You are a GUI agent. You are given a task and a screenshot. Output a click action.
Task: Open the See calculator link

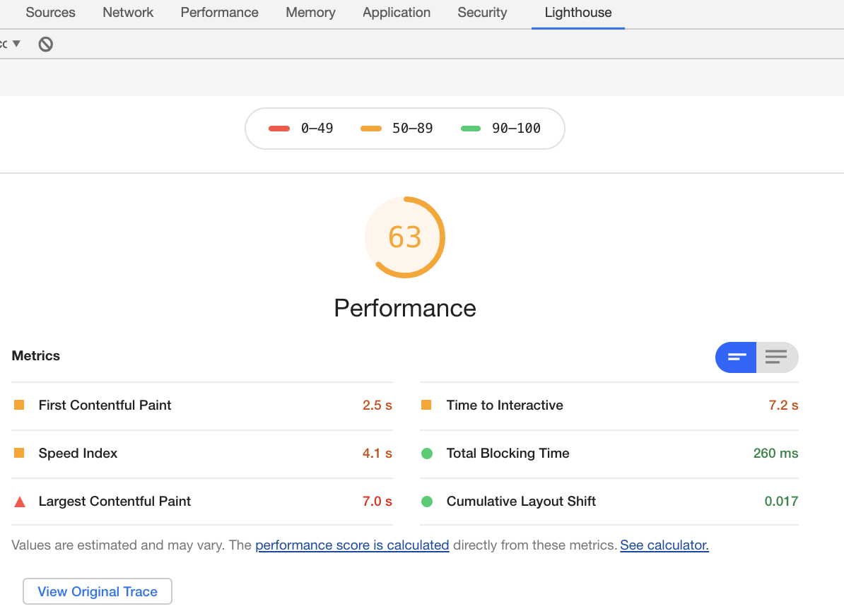pyautogui.click(x=664, y=545)
